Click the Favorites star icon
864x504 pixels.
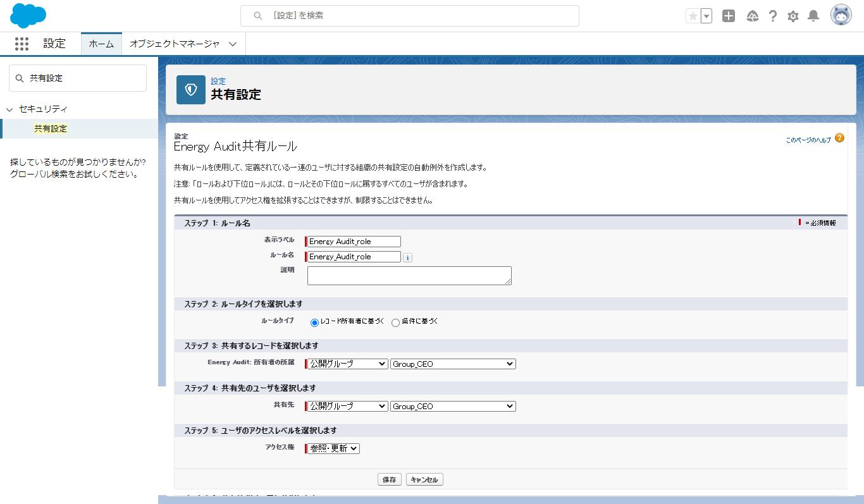coord(693,16)
